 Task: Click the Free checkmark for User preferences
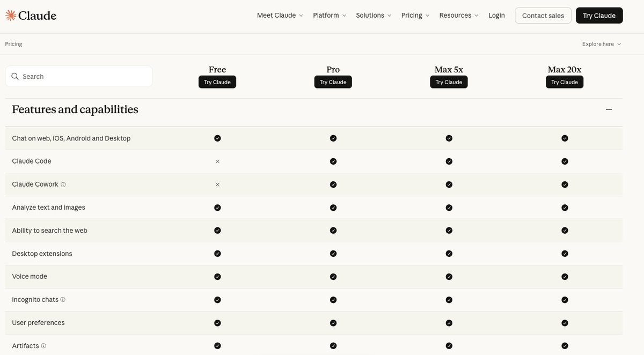point(217,323)
